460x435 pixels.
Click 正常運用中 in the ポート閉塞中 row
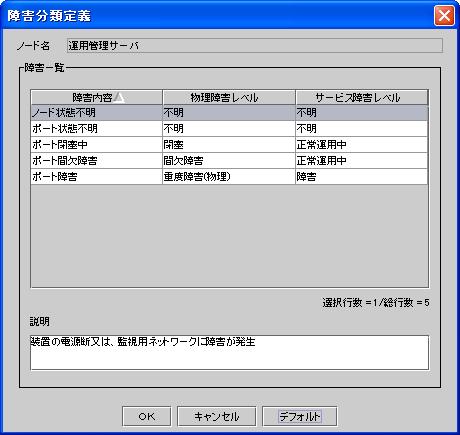point(362,145)
